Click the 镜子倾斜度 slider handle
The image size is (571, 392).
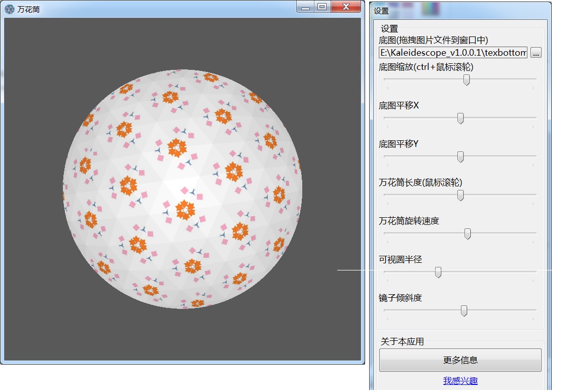pos(464,311)
